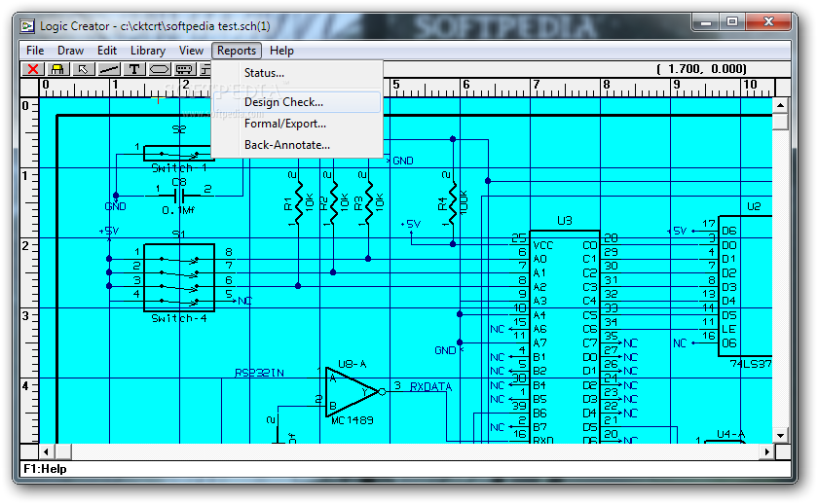
Task: Click the RXDATA net label
Action: click(430, 386)
